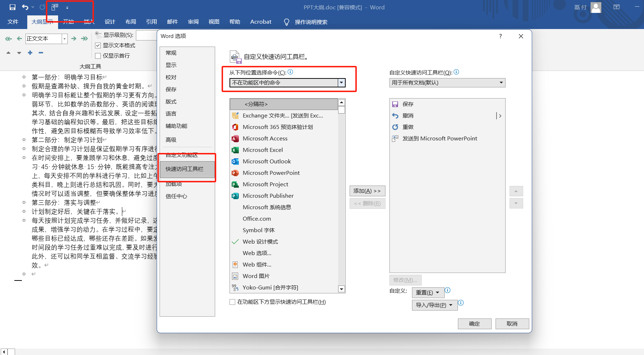644x355 pixels.
Task: Click the Demote single-right arrow
Action: point(74,39)
